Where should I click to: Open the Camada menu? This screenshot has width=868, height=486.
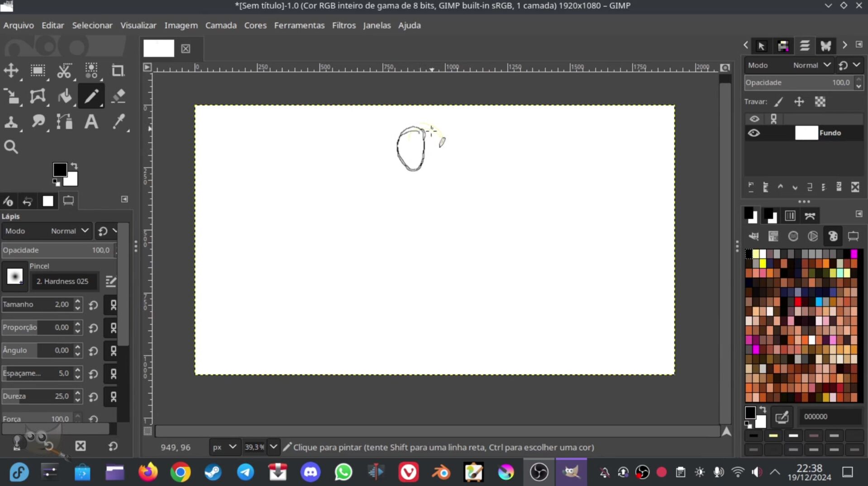[221, 25]
